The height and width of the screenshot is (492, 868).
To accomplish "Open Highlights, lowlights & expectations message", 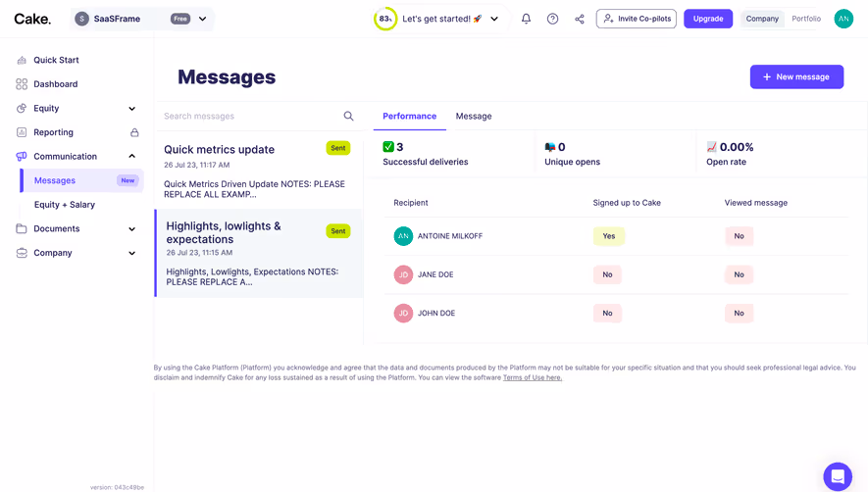I will point(259,253).
